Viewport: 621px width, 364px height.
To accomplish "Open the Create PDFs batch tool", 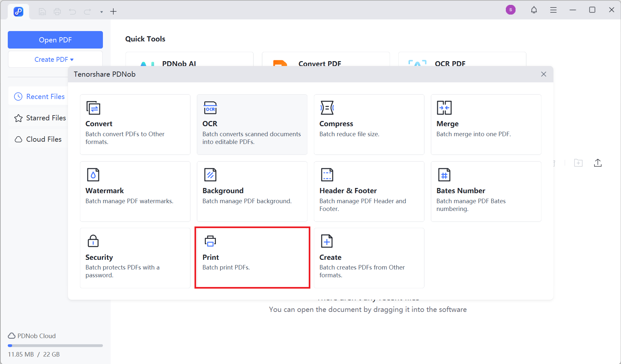I will tap(369, 258).
